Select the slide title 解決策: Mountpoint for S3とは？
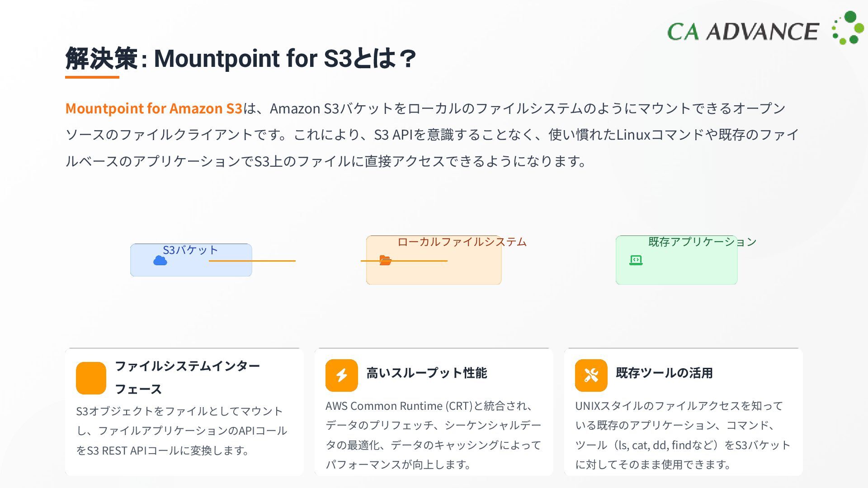Viewport: 868px width, 488px height. point(240,58)
